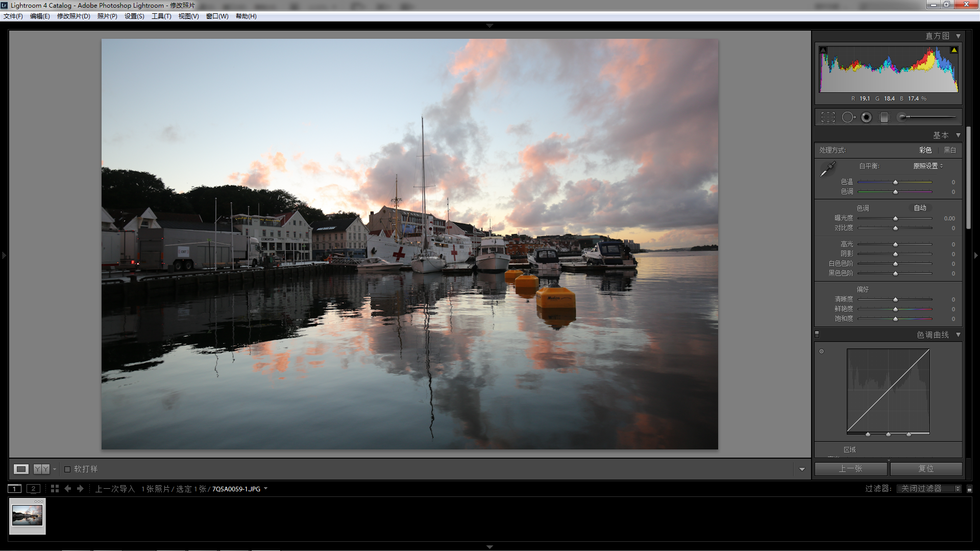Enable the 软打样 soft proofing checkbox
This screenshot has height=551, width=980.
coord(67,469)
